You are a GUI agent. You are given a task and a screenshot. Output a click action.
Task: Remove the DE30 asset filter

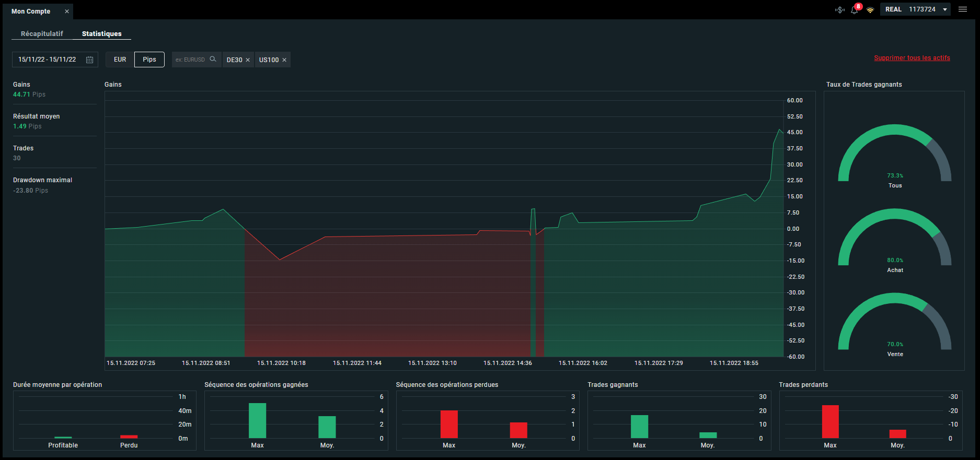(248, 60)
